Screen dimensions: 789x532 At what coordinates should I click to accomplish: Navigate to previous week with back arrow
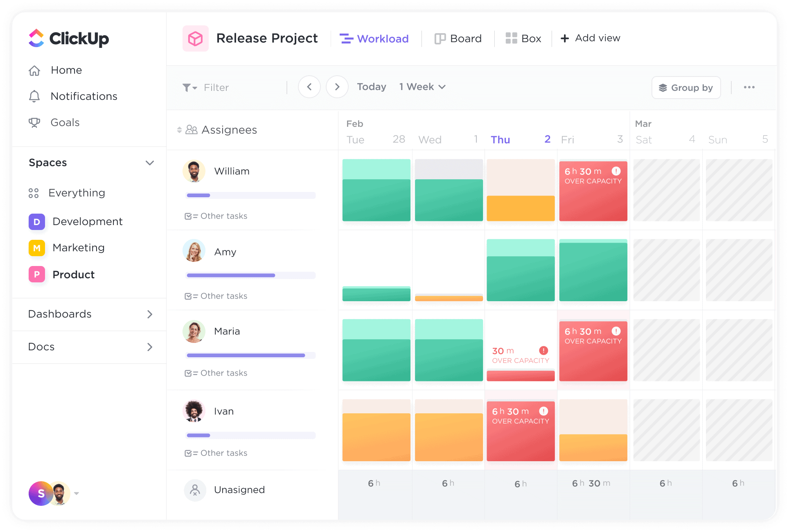pyautogui.click(x=309, y=87)
